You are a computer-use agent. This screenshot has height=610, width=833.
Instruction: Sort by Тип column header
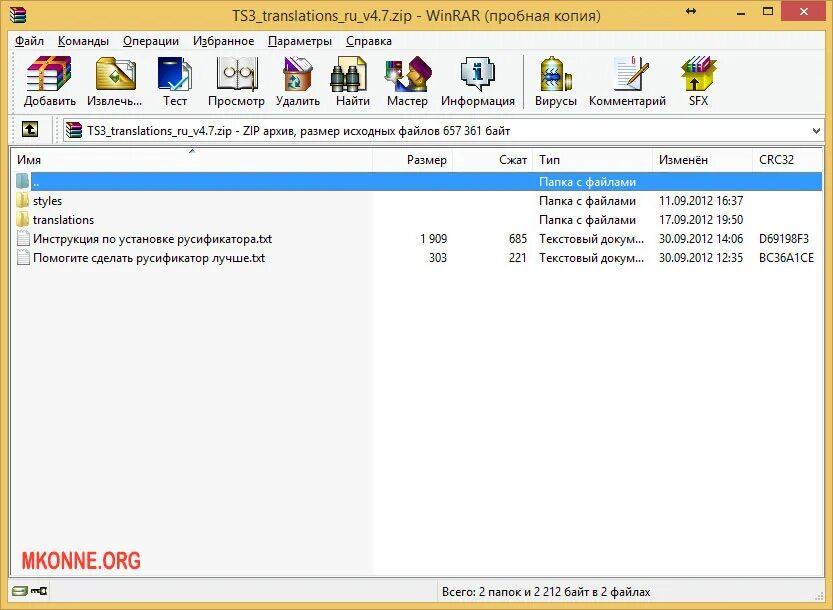point(592,159)
